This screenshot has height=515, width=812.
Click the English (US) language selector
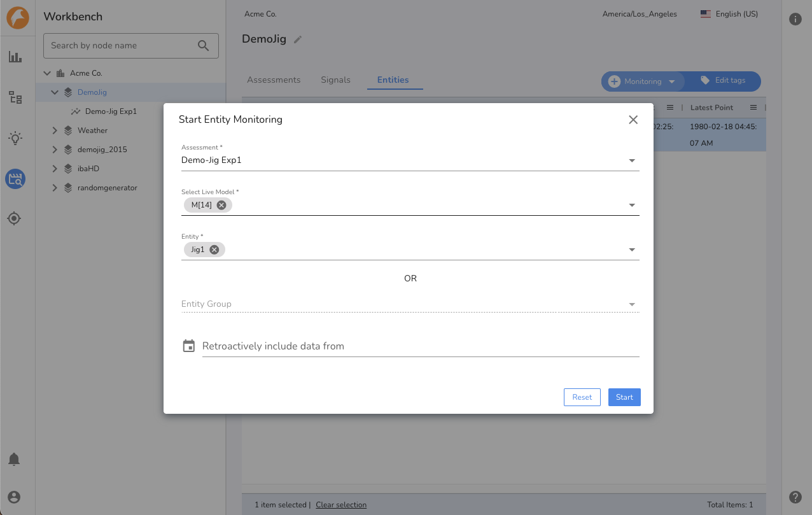(729, 14)
